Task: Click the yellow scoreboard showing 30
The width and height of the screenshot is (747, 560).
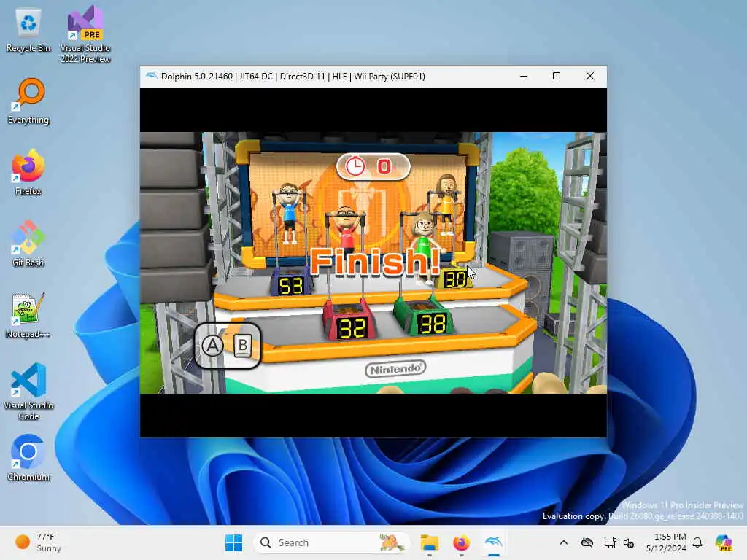Action: [x=455, y=279]
